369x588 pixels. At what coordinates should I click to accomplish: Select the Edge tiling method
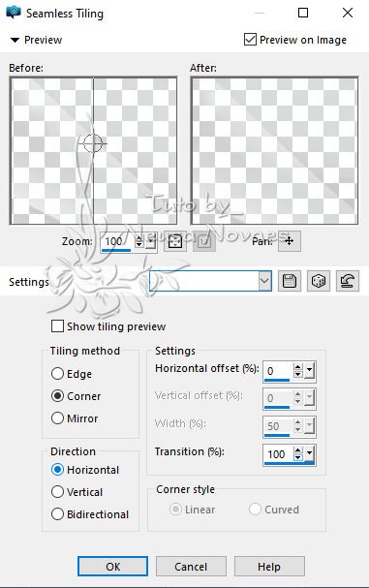[57, 374]
